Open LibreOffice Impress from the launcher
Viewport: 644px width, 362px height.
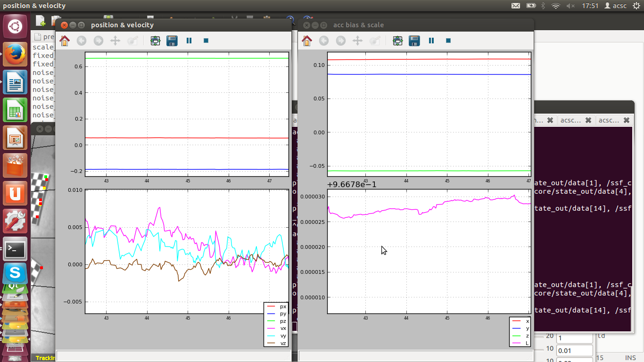pos(15,138)
